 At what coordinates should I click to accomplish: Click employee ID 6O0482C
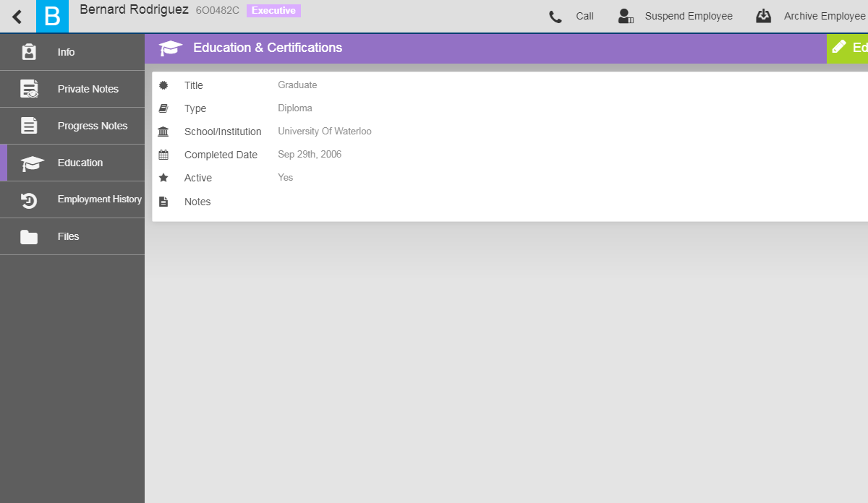(217, 11)
